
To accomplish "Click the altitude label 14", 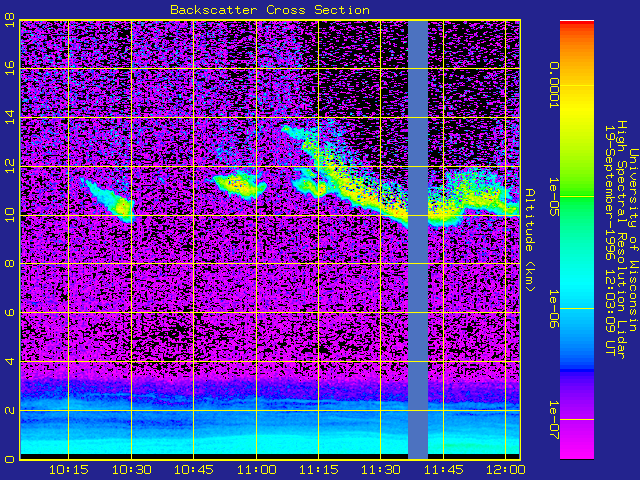I will (x=9, y=117).
